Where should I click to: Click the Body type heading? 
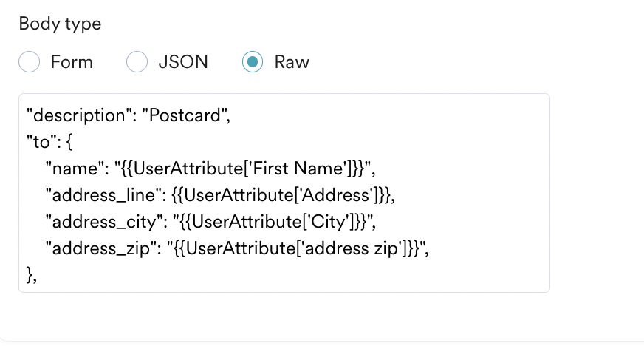click(60, 24)
